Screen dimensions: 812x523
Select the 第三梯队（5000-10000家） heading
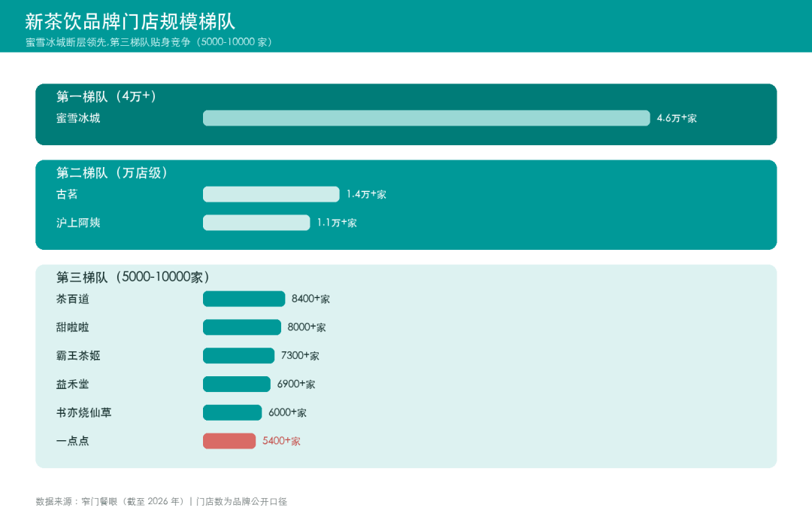(133, 278)
